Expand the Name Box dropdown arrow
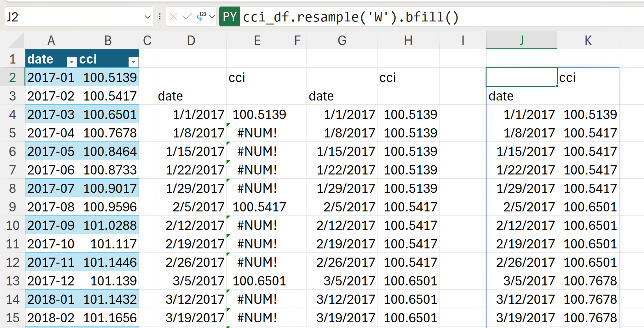The image size is (644, 328). (147, 17)
